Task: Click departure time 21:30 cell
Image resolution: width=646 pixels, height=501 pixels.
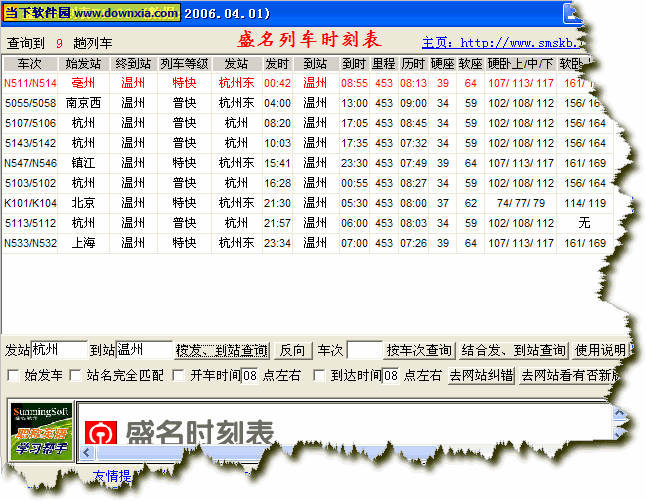Action: 277,203
